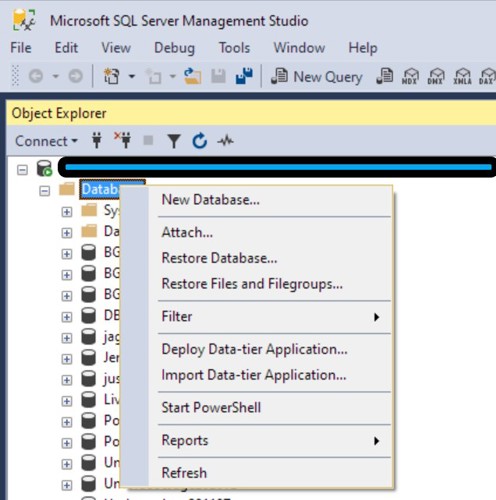Viewport: 496px width, 500px height.
Task: Click the Object Explorer panel title
Action: pos(59,113)
